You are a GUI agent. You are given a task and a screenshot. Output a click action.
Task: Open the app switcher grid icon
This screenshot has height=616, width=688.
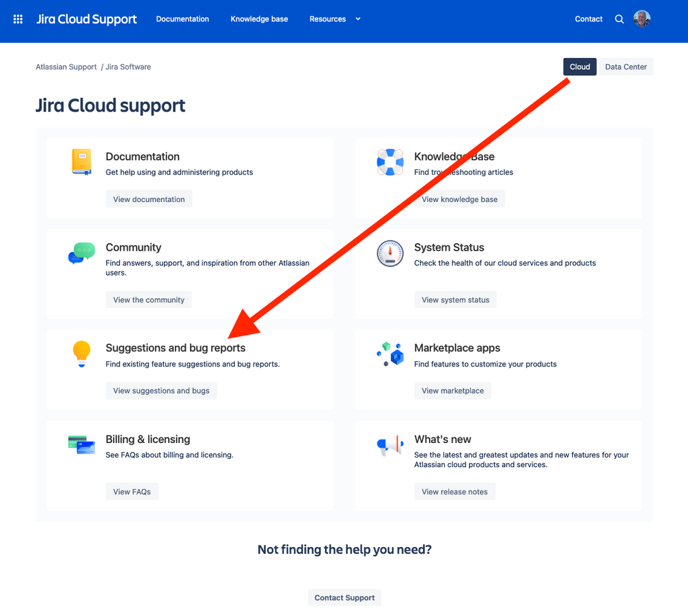[18, 19]
